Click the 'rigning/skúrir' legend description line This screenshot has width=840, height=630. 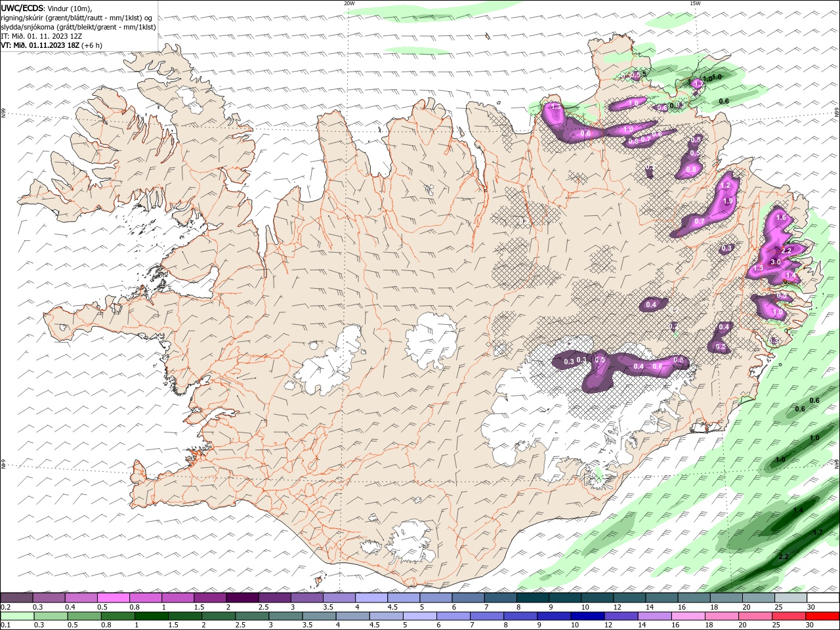pos(77,18)
